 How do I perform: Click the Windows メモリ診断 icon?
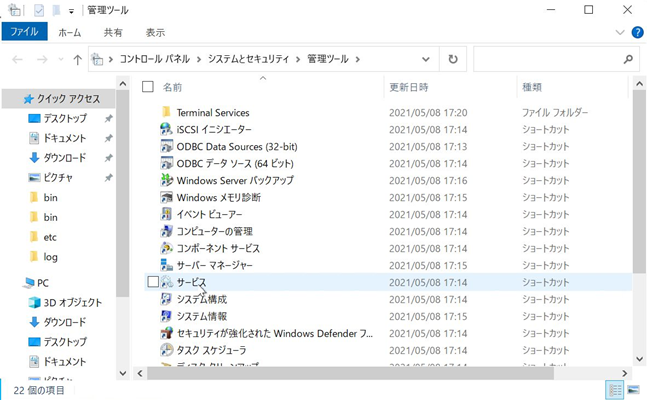click(166, 197)
